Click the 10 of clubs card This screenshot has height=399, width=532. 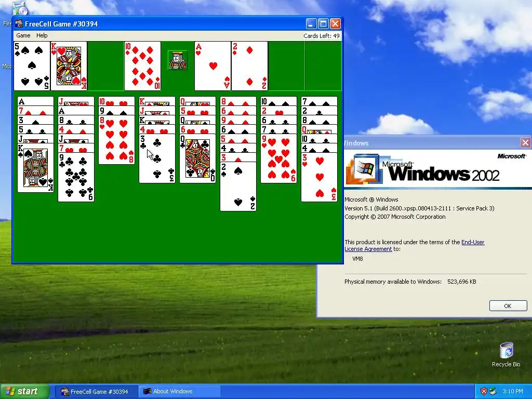pos(319,139)
